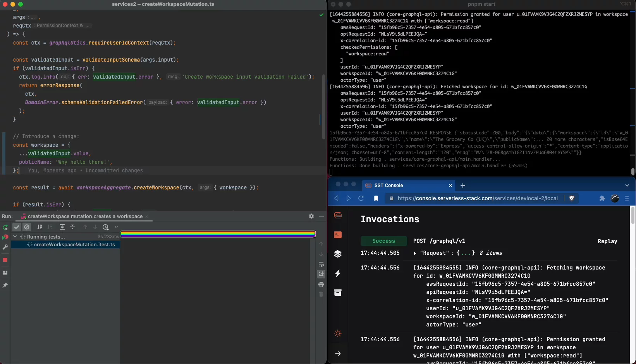The height and width of the screenshot is (364, 636).
Task: Click the Replay button for the invocation
Action: coord(607,241)
